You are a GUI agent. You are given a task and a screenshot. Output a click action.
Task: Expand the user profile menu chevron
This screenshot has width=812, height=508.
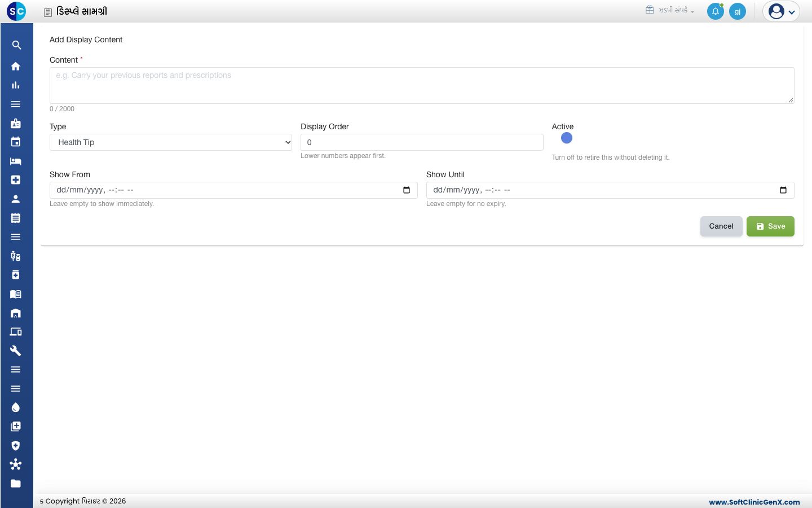[x=792, y=12]
